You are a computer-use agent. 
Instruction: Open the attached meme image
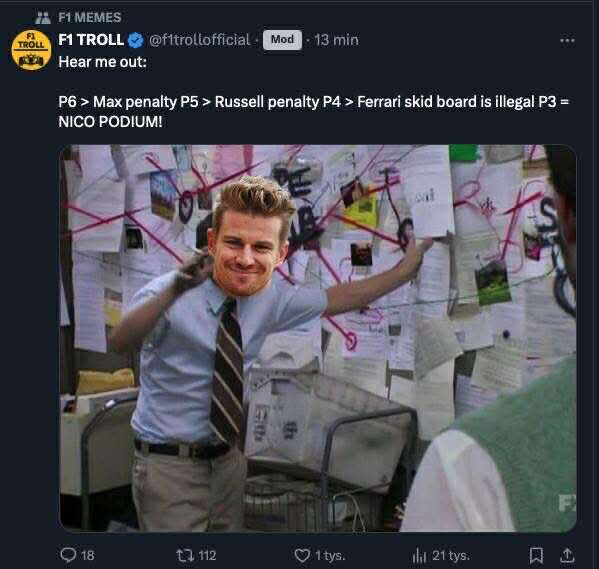318,338
